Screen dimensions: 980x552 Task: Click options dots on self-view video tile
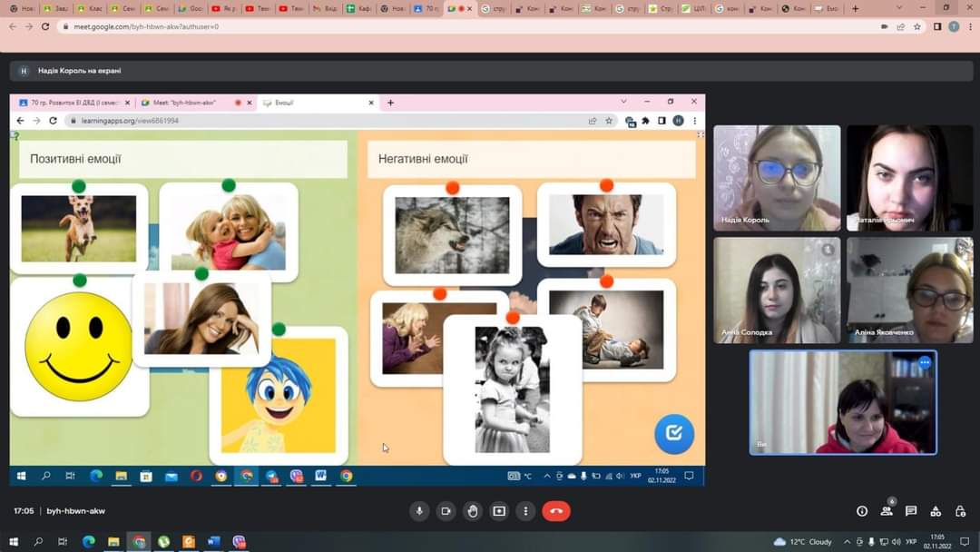click(925, 362)
